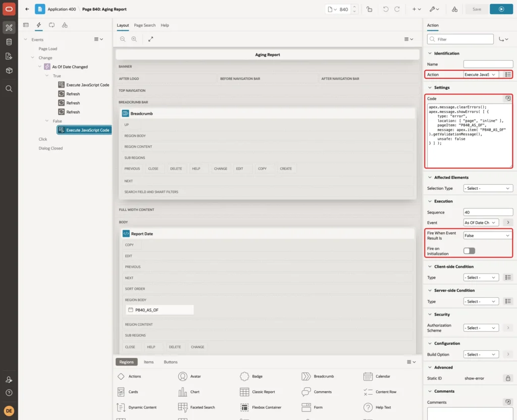Open the Fire When Event Result Is dropdown
The image size is (517, 420).
488,235
